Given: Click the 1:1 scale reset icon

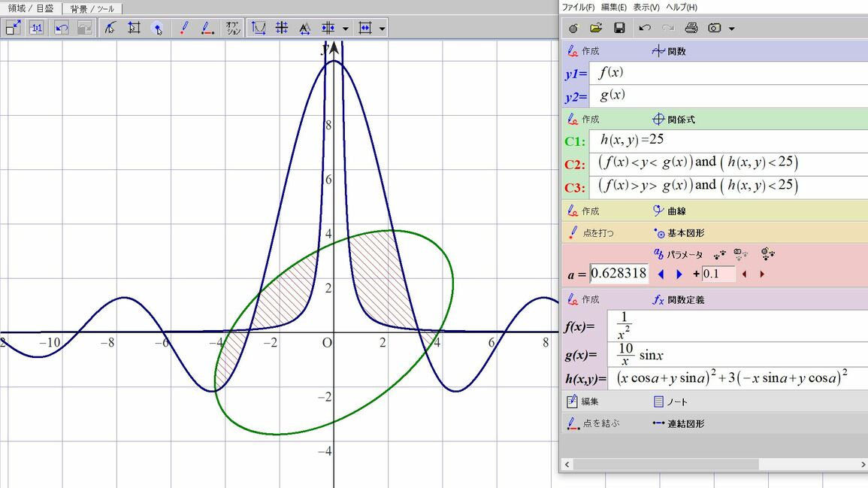Looking at the screenshot, I should (36, 28).
